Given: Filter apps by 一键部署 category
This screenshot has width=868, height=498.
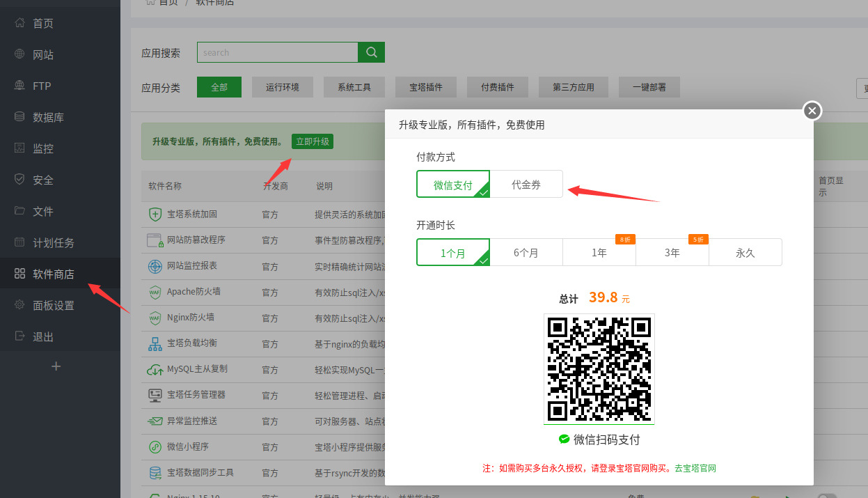Looking at the screenshot, I should (649, 87).
